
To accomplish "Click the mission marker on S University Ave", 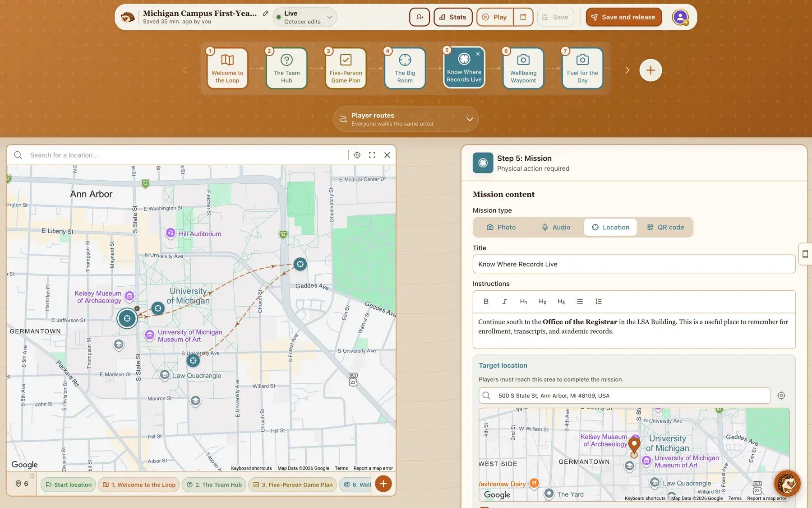I will coord(193,360).
